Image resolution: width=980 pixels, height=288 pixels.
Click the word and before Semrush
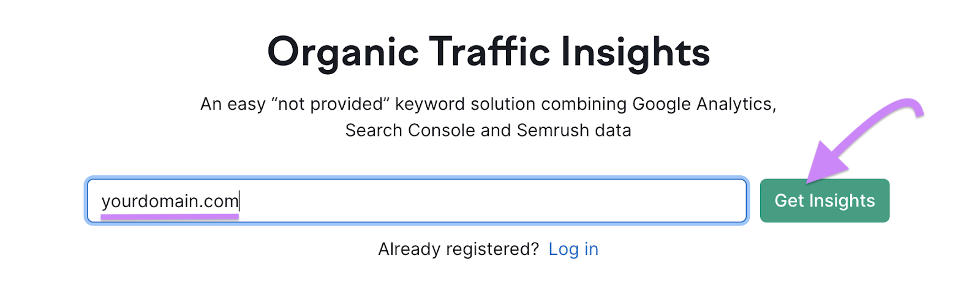pyautogui.click(x=496, y=131)
